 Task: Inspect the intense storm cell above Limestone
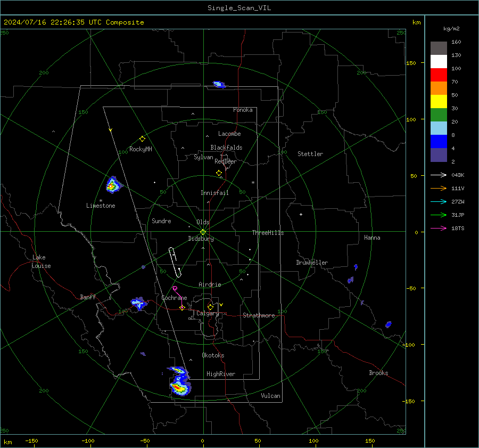tap(113, 185)
